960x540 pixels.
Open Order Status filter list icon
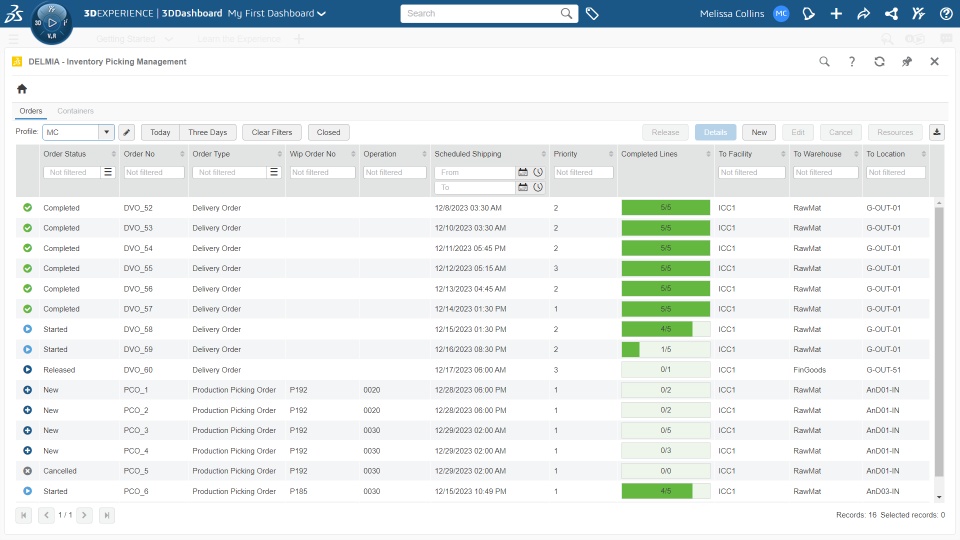point(108,173)
